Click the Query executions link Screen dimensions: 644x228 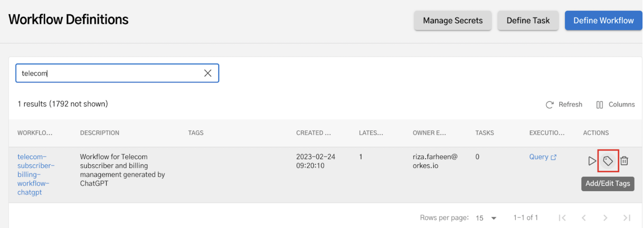539,157
